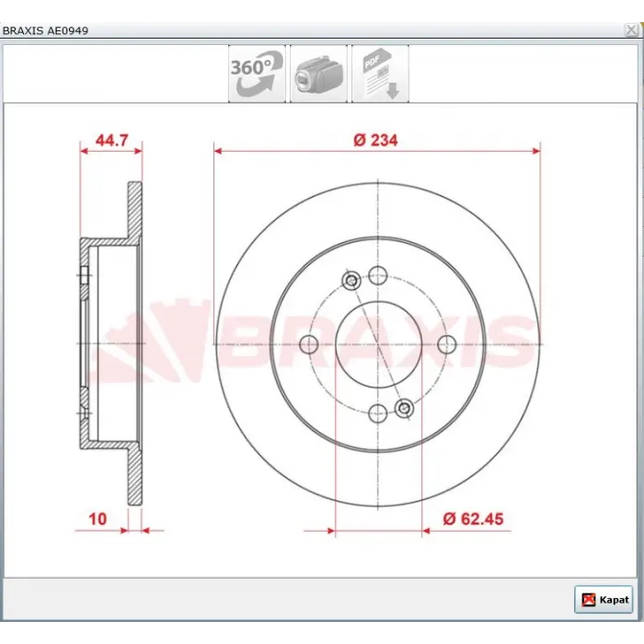Click the brake disc front view drawing
The height and width of the screenshot is (644, 644).
(x=378, y=344)
